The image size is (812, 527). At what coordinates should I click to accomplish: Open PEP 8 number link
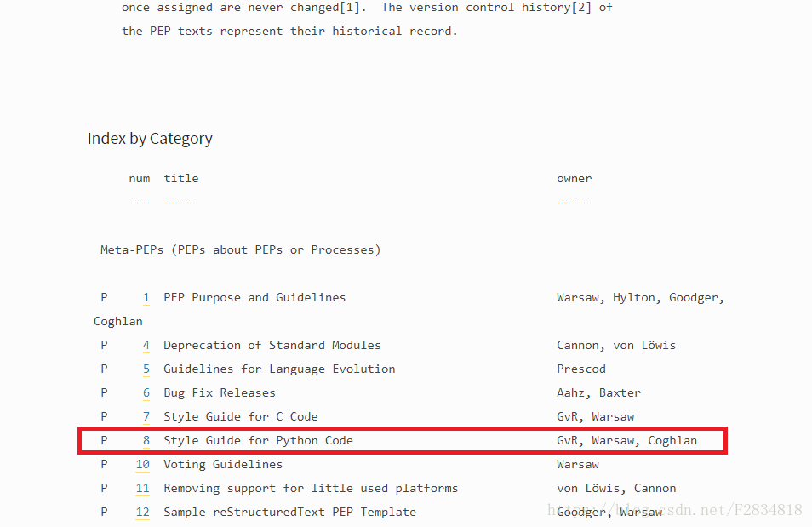(146, 440)
